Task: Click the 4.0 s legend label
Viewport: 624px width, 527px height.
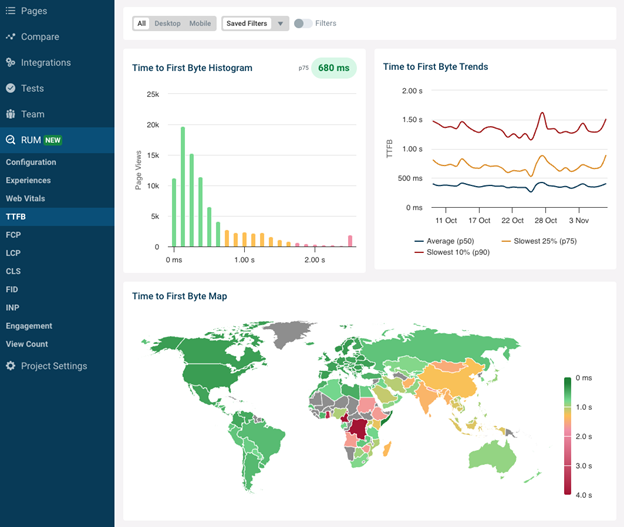Action: tap(583, 495)
